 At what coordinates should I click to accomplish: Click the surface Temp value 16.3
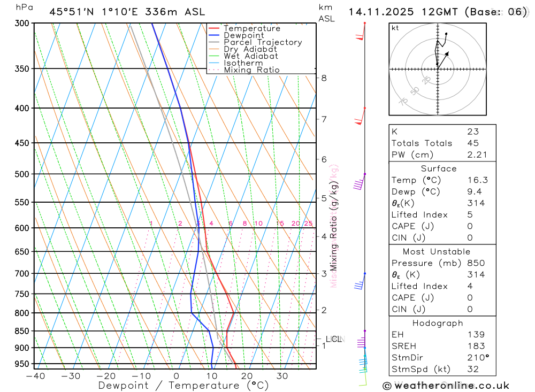(477, 180)
